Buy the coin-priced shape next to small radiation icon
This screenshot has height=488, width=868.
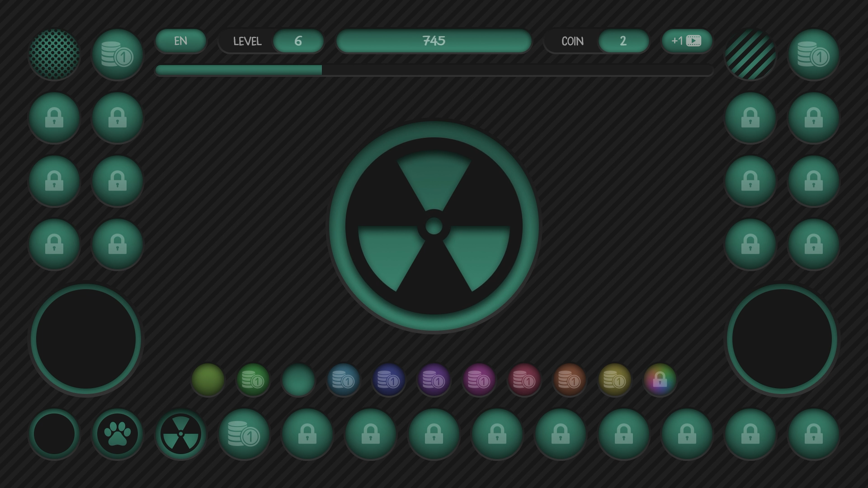pyautogui.click(x=244, y=434)
